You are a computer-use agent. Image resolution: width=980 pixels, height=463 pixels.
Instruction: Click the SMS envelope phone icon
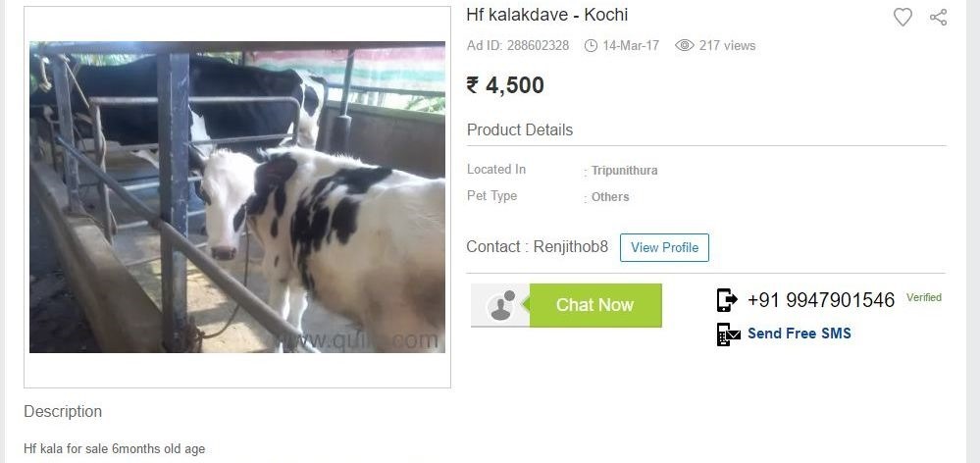pos(728,334)
